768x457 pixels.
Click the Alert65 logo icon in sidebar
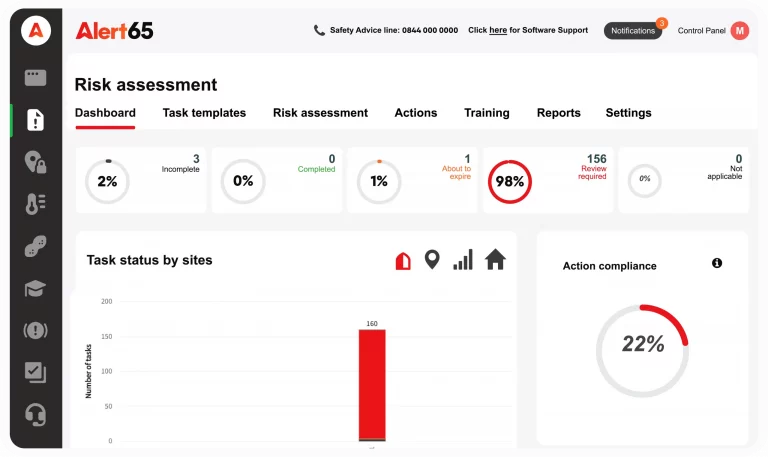coord(35,31)
